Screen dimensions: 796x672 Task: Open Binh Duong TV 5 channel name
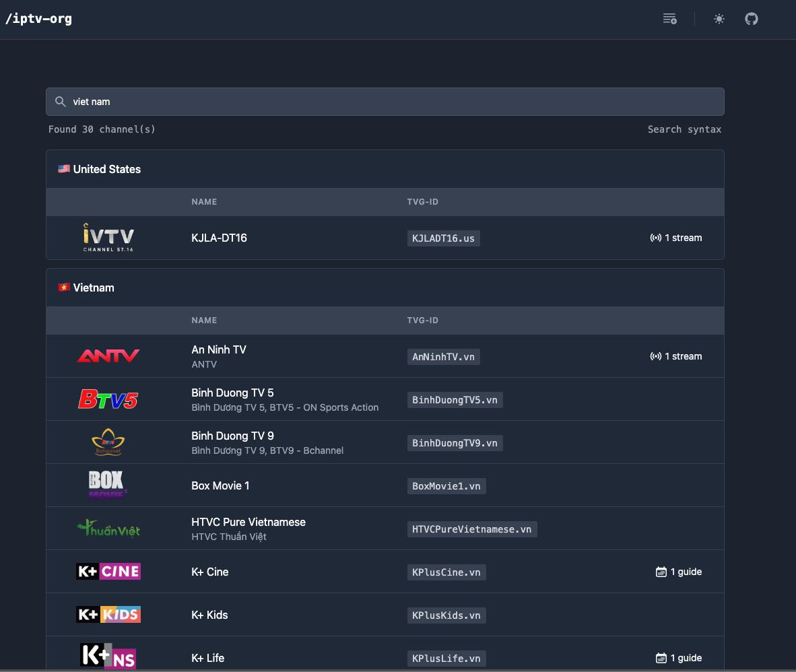click(x=232, y=393)
